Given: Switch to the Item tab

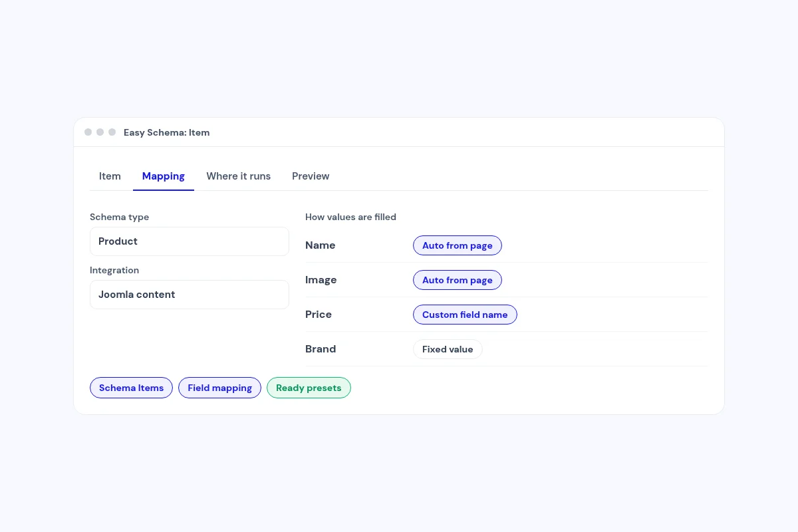Looking at the screenshot, I should pyautogui.click(x=110, y=176).
